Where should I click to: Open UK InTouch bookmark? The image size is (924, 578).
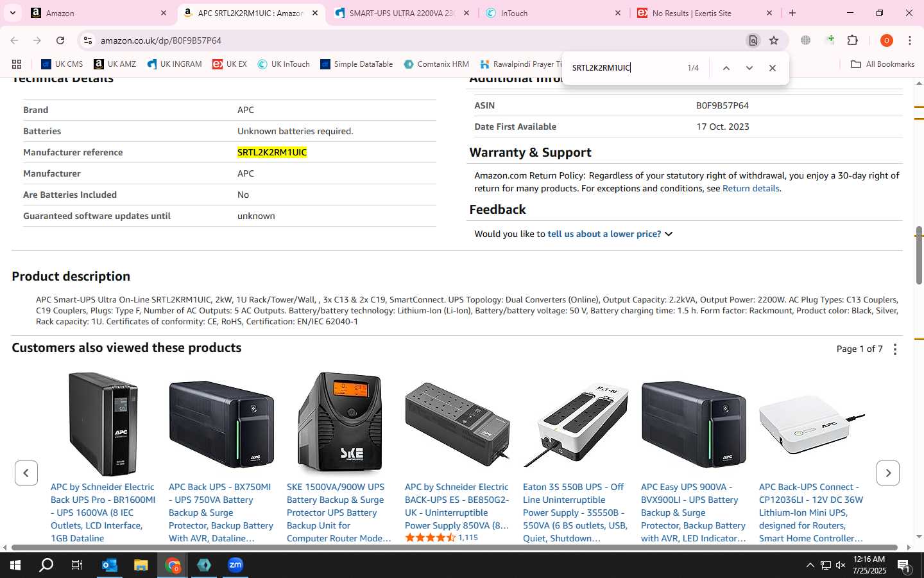[284, 64]
